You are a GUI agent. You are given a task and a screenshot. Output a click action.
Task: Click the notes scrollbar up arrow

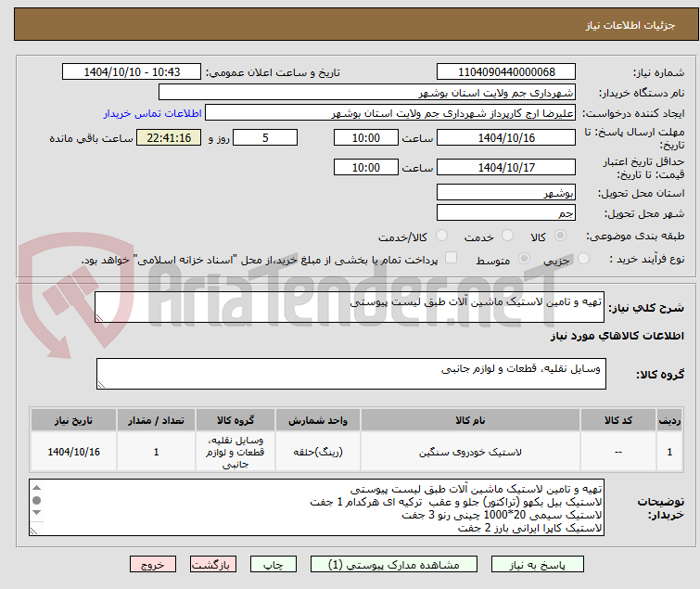37,488
